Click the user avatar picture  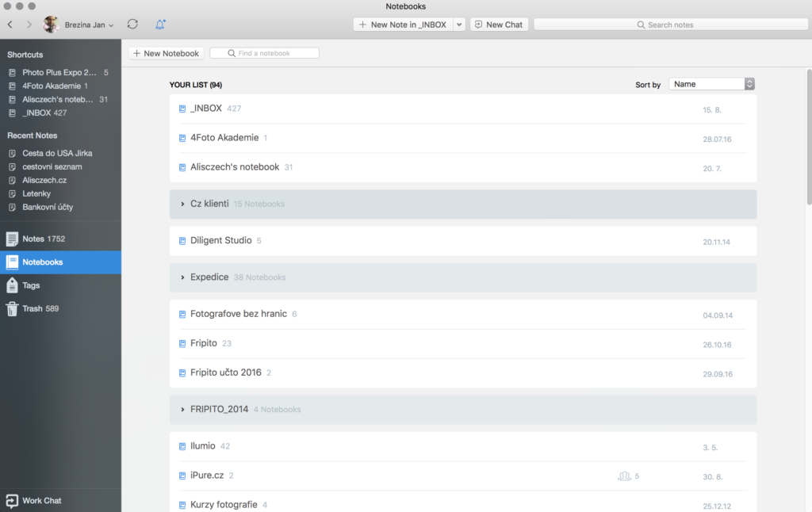tap(52, 25)
